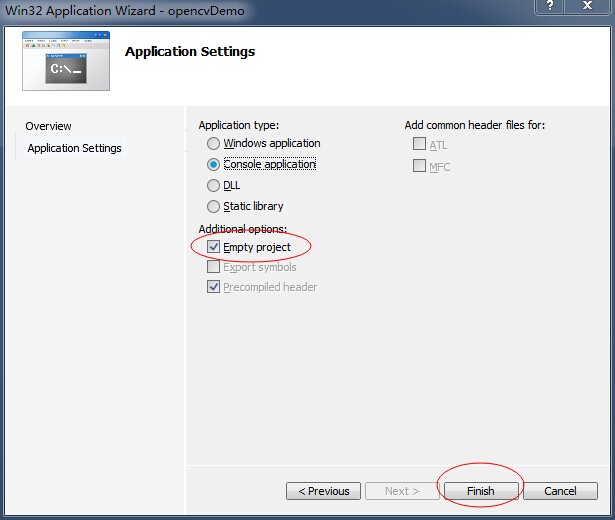Click 'Add common header files for:' label
This screenshot has height=520, width=615.
coord(475,125)
